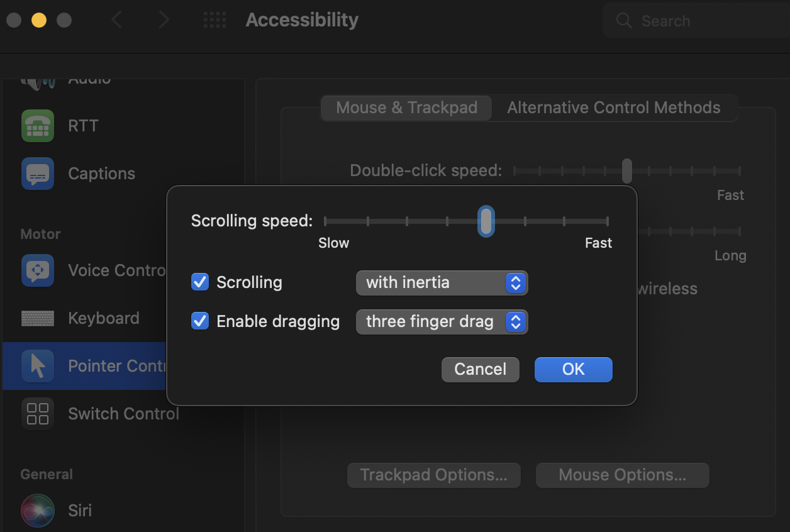Image resolution: width=790 pixels, height=532 pixels.
Task: Select the Mouse & Trackpad tab
Action: 406,108
